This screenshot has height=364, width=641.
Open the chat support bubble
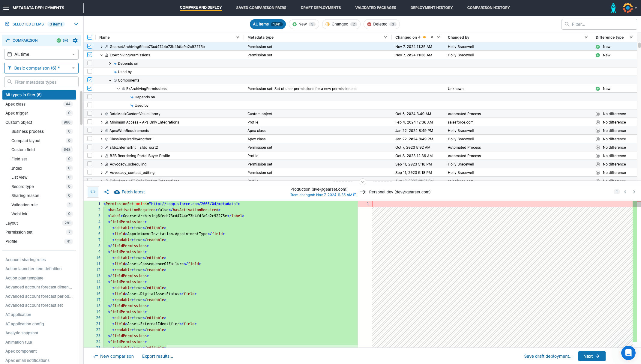628,353
